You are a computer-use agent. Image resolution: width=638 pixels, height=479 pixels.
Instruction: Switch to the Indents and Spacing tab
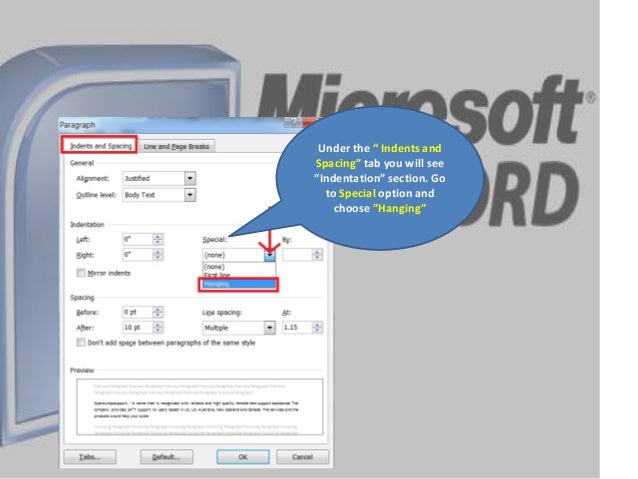pos(100,145)
